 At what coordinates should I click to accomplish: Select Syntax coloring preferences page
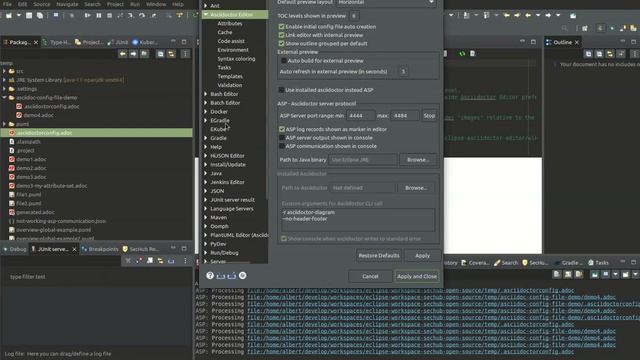[236, 59]
